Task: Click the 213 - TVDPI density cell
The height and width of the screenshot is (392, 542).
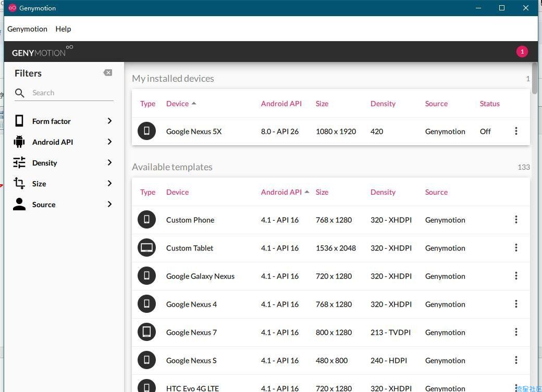Action: 390,332
